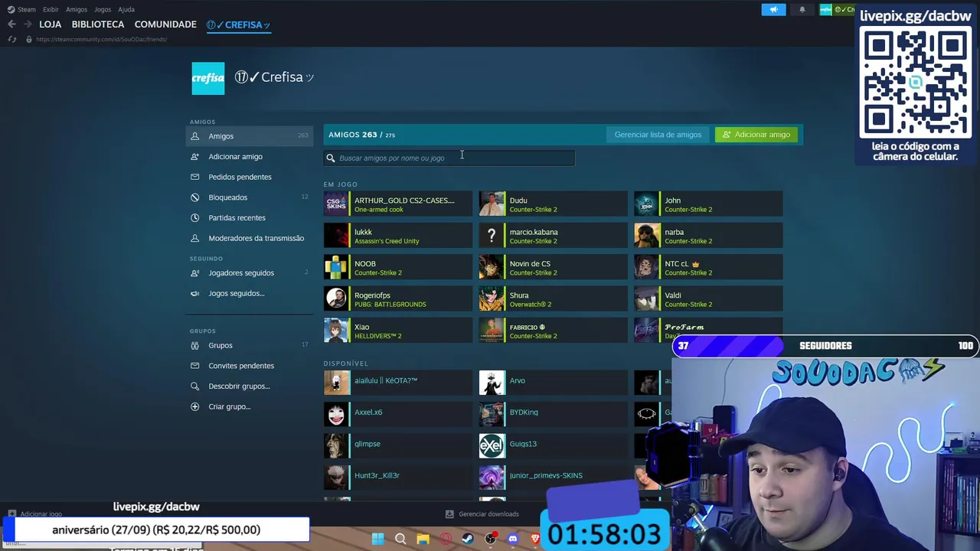Open the Ajuda menu
The image size is (980, 551).
[126, 9]
